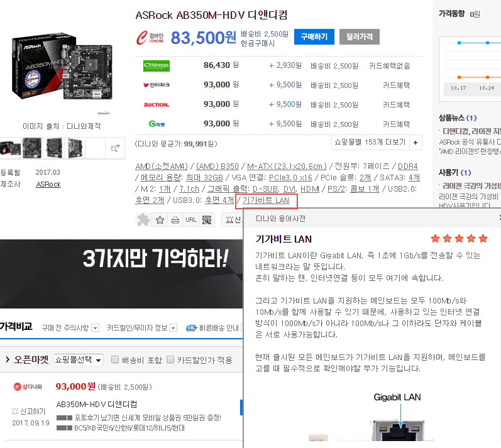Expand the 구매 전 주의사항 dropdown
This screenshot has height=448, width=501.
point(95,328)
